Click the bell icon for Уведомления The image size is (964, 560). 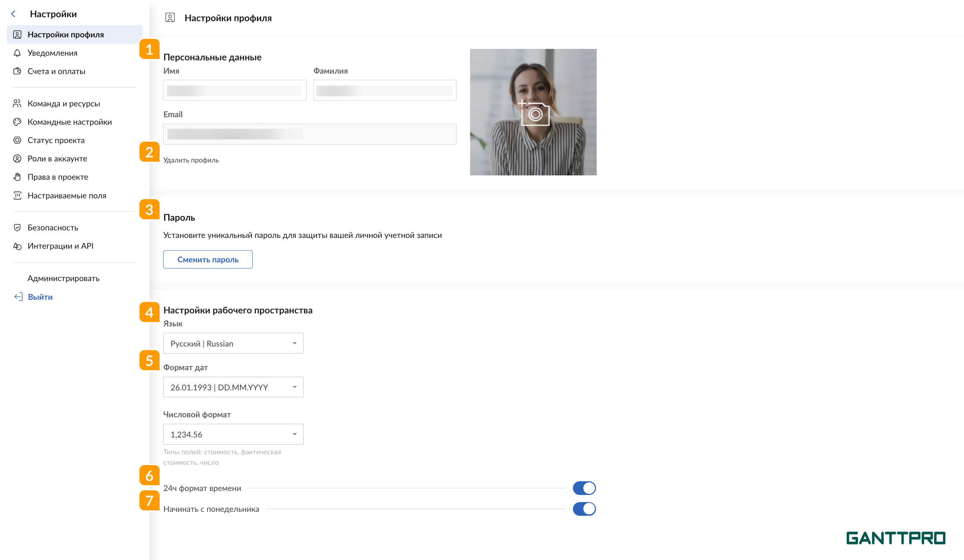tap(17, 53)
